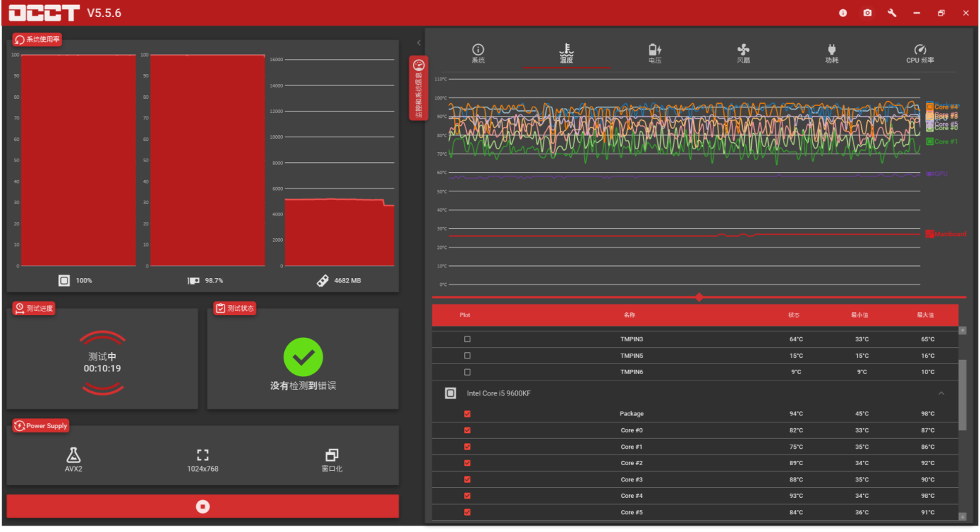Collapse the Intel Core i5 9600KF section
980x532 pixels.
[942, 393]
